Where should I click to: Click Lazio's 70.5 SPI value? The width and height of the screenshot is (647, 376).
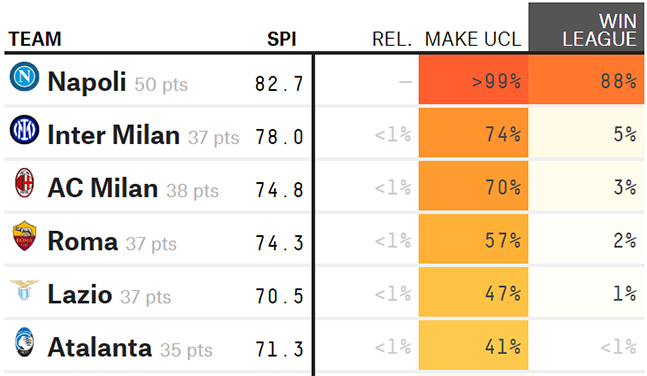tap(279, 296)
